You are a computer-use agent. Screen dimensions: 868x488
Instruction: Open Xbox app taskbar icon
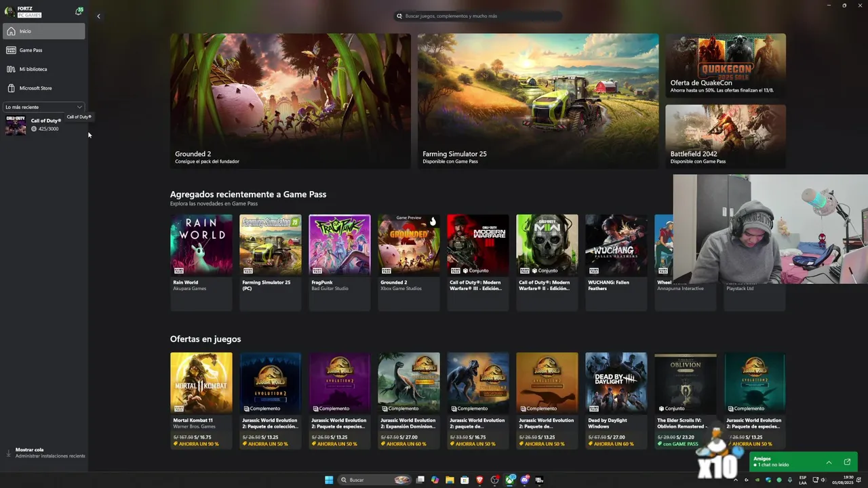[510, 480]
